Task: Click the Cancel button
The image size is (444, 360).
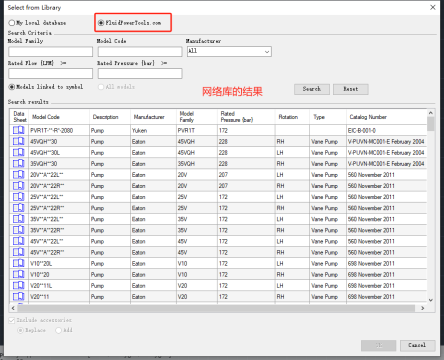Action: point(417,345)
